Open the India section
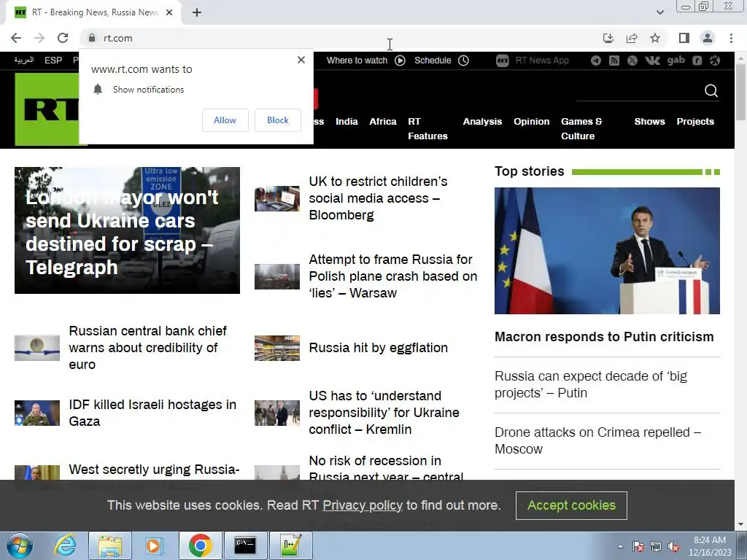Image resolution: width=747 pixels, height=560 pixels. 347,122
